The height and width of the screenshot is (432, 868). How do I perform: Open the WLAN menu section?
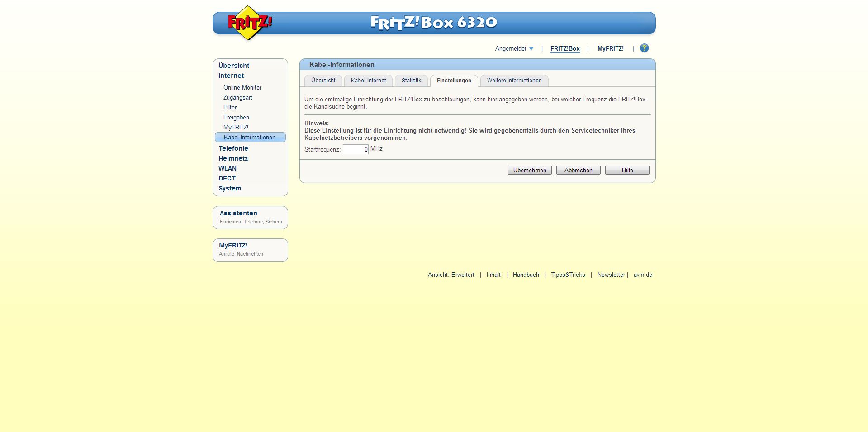[228, 168]
